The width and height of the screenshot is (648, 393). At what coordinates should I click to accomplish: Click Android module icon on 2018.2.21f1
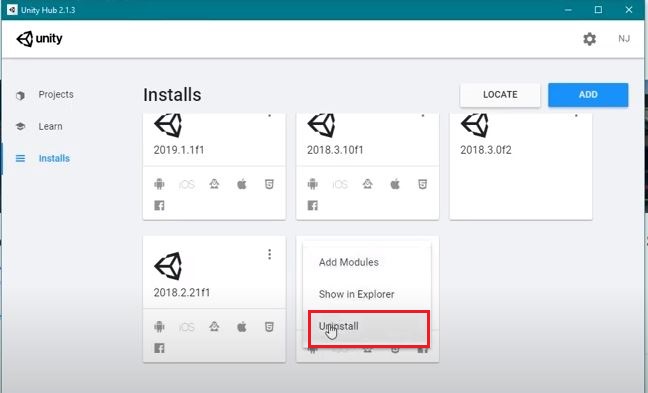[x=159, y=326]
